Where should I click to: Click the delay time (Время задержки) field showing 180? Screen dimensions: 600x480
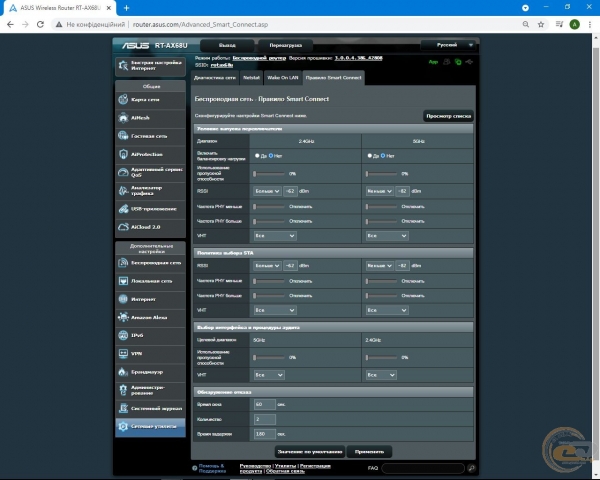(x=264, y=434)
